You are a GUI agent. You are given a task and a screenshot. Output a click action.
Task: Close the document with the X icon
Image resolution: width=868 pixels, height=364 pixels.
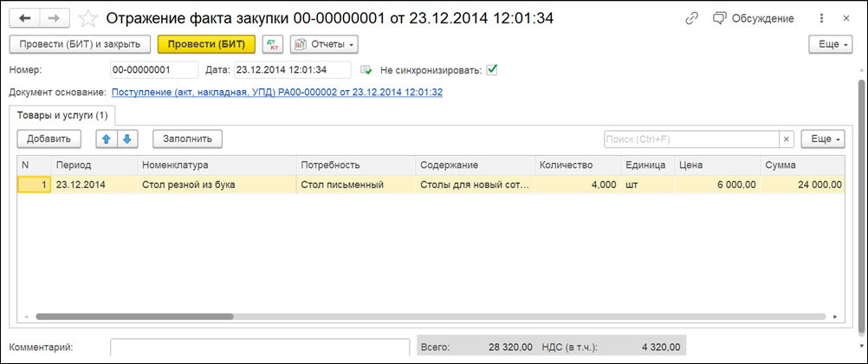pos(845,18)
